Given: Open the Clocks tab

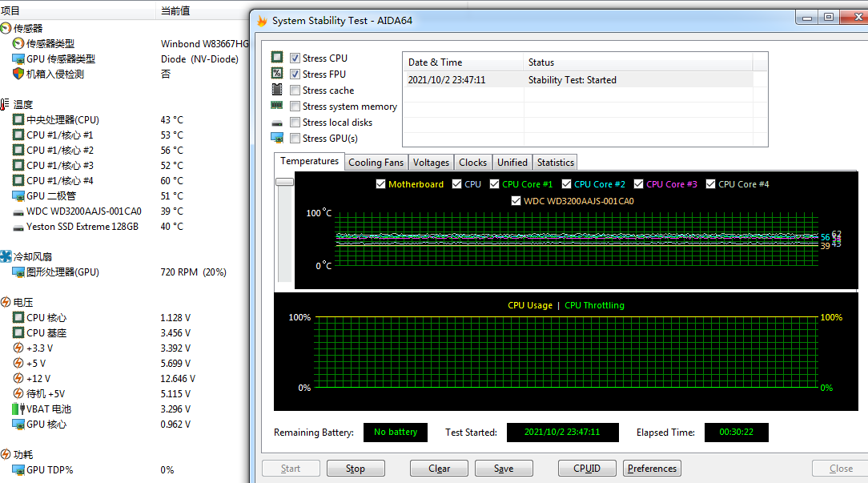Looking at the screenshot, I should pos(472,163).
